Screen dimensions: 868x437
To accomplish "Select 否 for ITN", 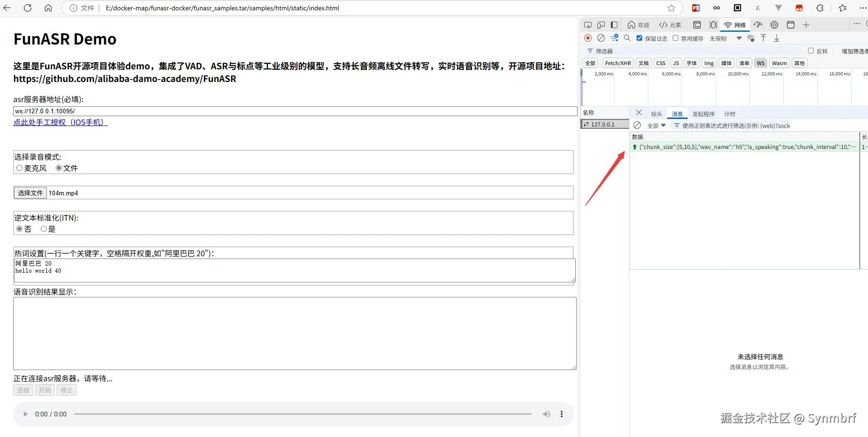I will tap(19, 229).
